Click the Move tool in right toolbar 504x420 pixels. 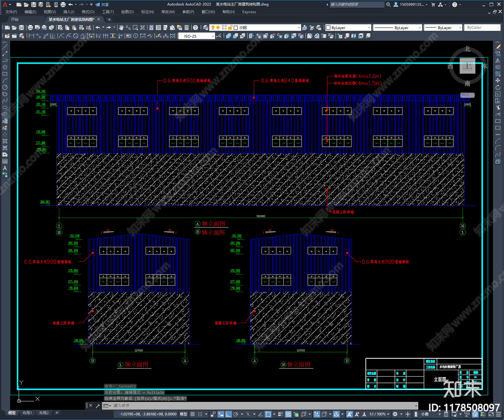498,81
